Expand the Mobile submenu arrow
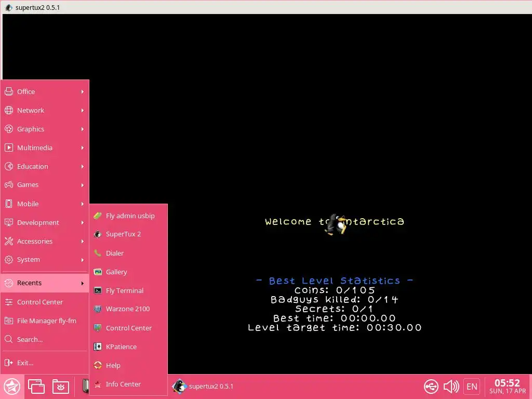Viewport: 532px width, 399px height. 83,204
